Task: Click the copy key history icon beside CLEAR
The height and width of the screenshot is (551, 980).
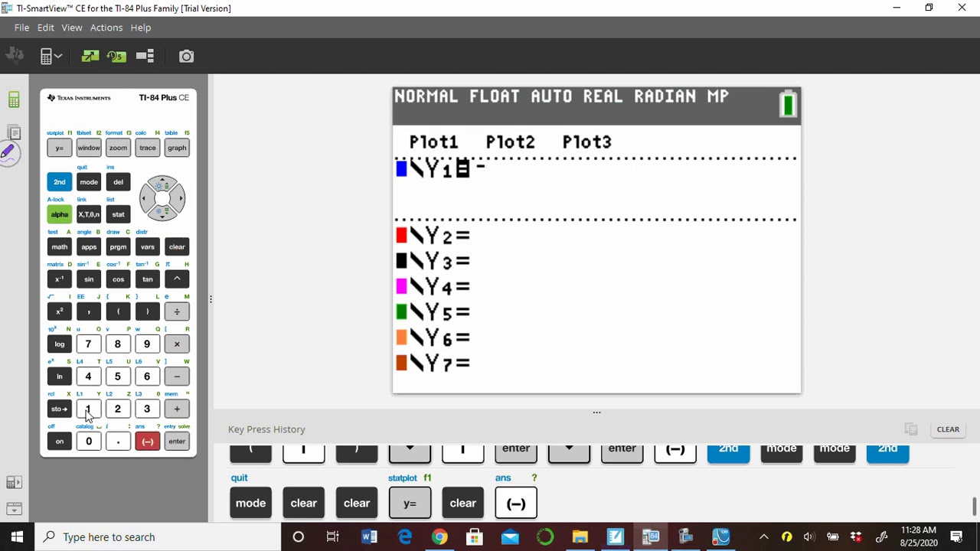Action: pyautogui.click(x=910, y=429)
